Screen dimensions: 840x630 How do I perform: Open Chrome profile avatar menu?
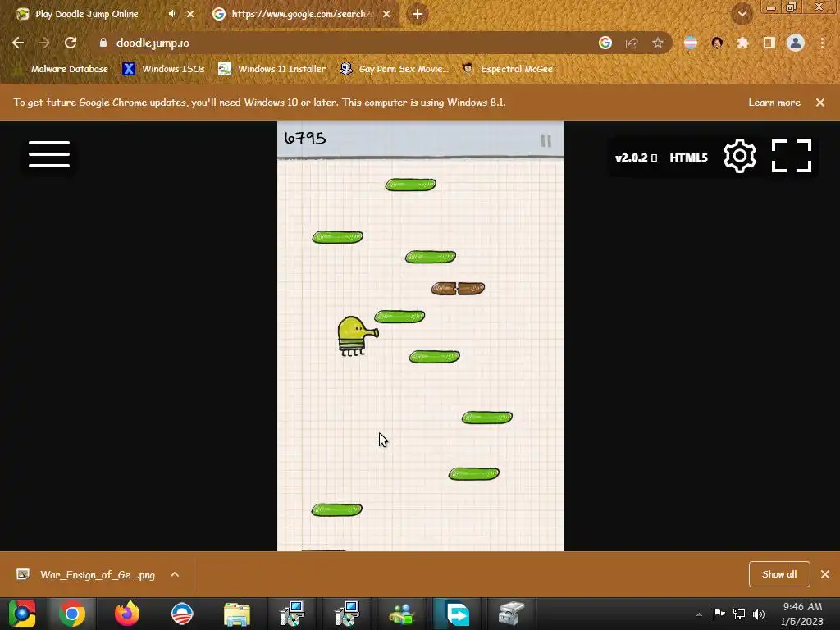click(796, 43)
